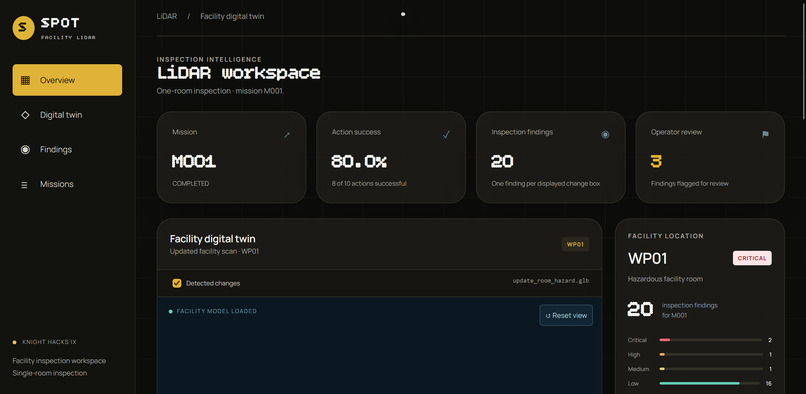Go to Findings in the sidebar

pyautogui.click(x=67, y=150)
